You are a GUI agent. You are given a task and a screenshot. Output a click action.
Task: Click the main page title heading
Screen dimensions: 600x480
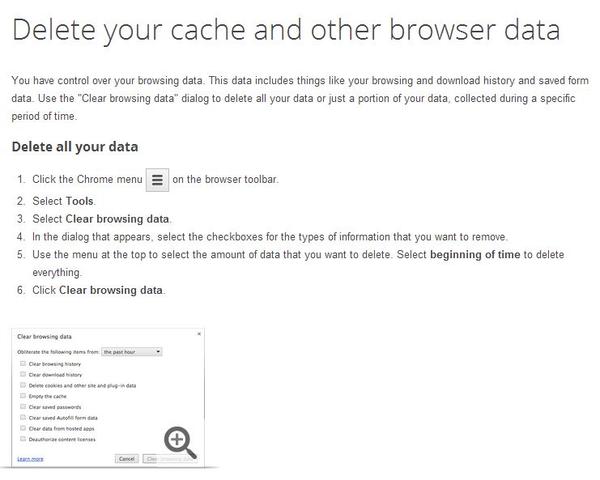[x=285, y=30]
